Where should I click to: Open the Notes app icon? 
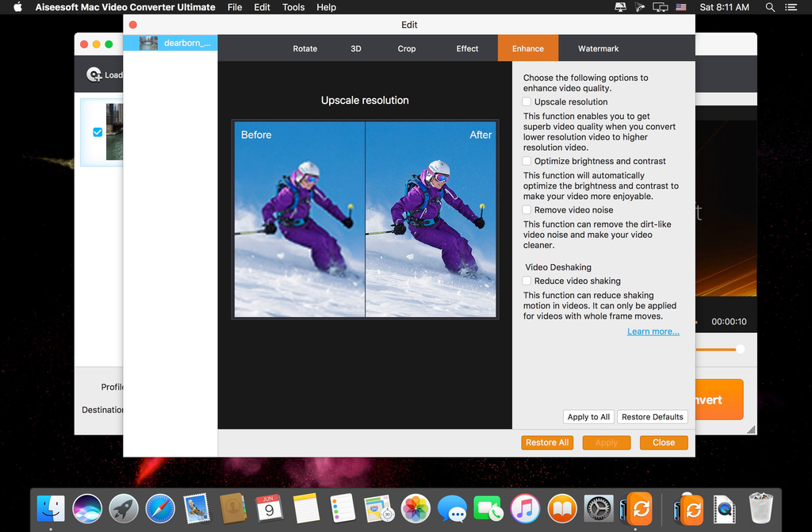click(x=305, y=507)
